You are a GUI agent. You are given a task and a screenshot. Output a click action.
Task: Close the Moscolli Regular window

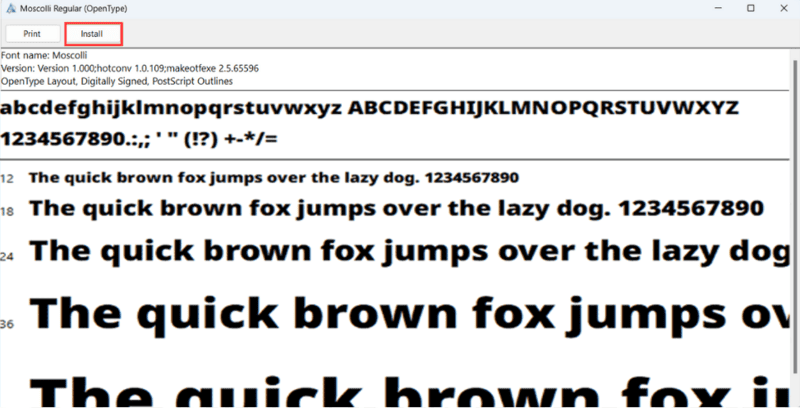784,8
